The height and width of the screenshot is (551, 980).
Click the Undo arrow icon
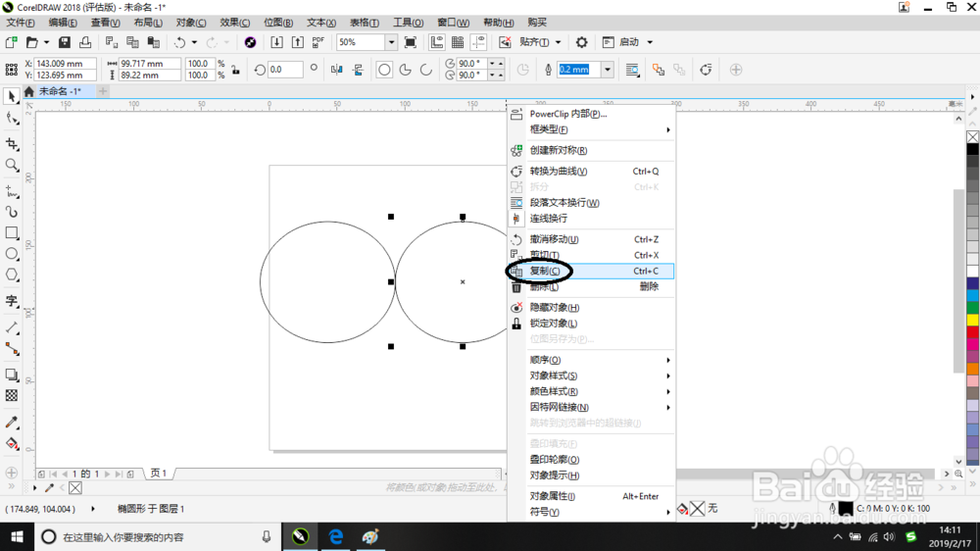tap(180, 42)
